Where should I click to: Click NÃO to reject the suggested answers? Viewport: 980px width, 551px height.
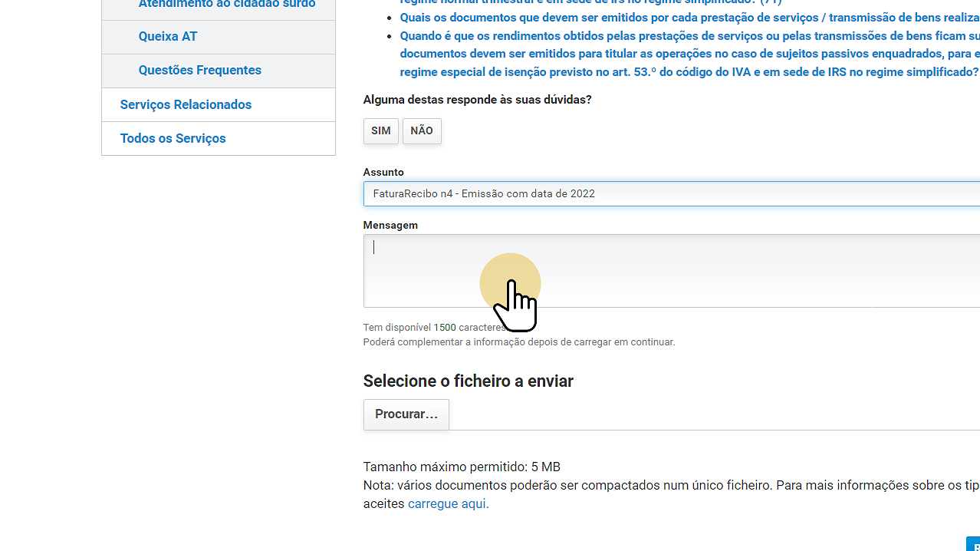tap(421, 130)
